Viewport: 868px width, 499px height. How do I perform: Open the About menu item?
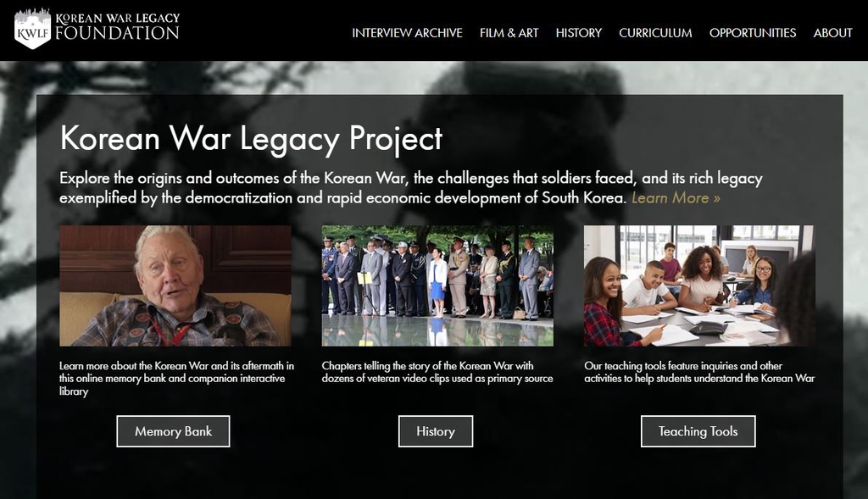coord(832,33)
